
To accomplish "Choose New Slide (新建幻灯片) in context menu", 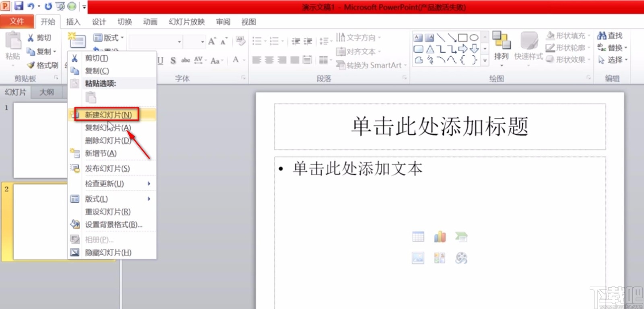I will coord(112,115).
